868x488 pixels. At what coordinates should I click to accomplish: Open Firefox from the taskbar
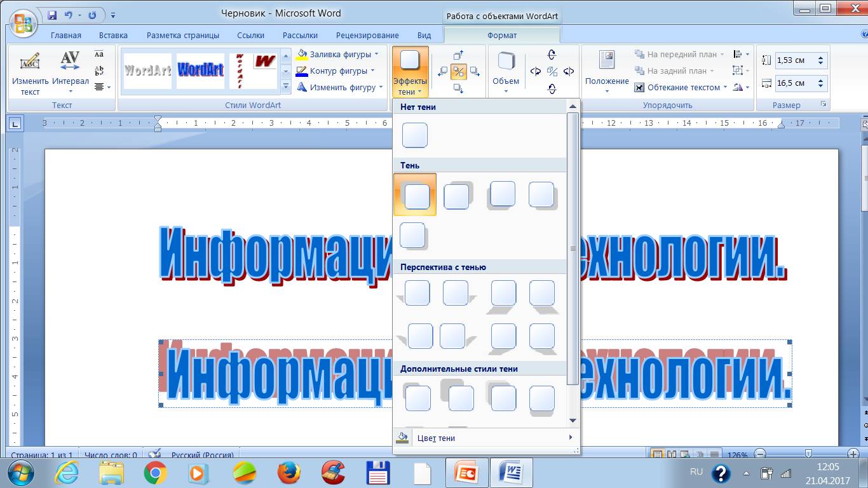(x=289, y=473)
